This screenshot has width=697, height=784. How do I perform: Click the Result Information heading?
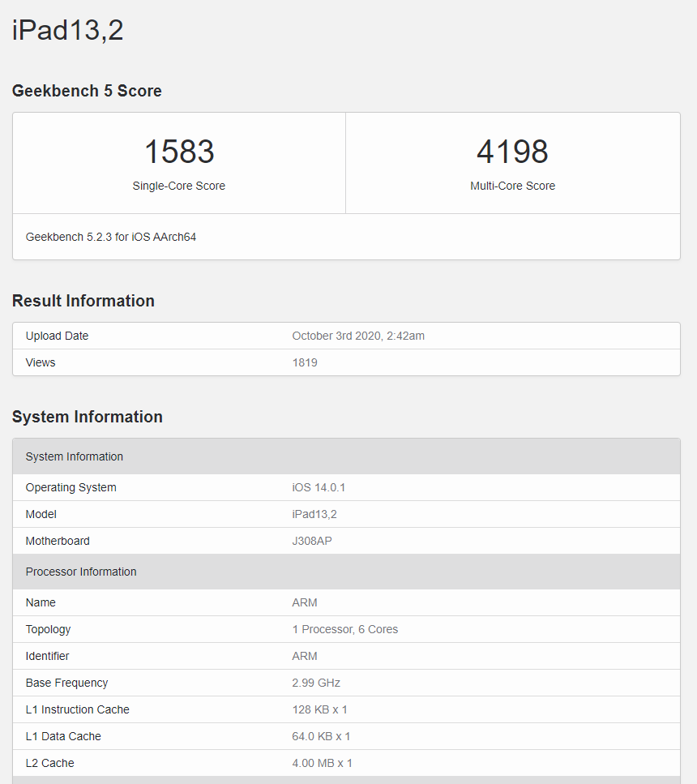pyautogui.click(x=83, y=301)
